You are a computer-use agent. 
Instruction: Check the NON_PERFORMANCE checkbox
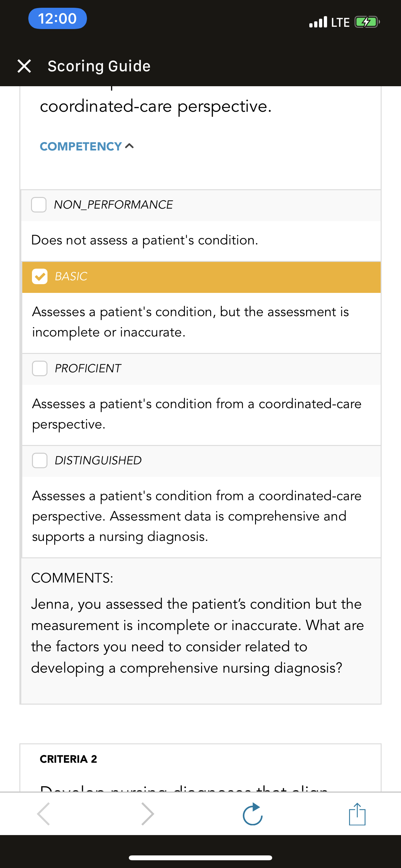[x=39, y=205]
